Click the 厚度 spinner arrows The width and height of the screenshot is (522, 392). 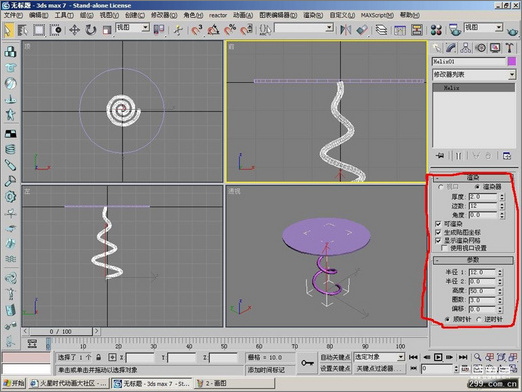[x=502, y=197]
